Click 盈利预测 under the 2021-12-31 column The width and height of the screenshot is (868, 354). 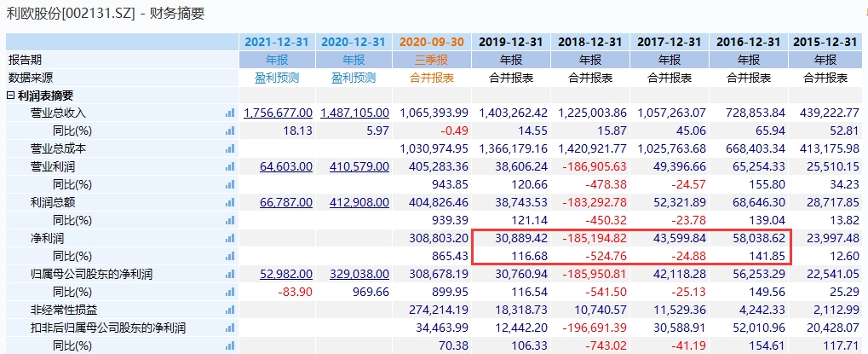[277, 78]
